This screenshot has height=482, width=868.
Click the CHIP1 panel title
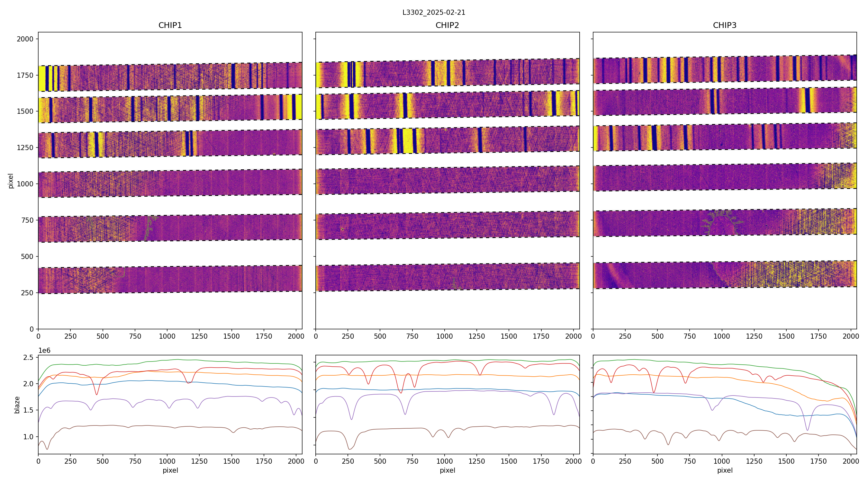click(170, 25)
